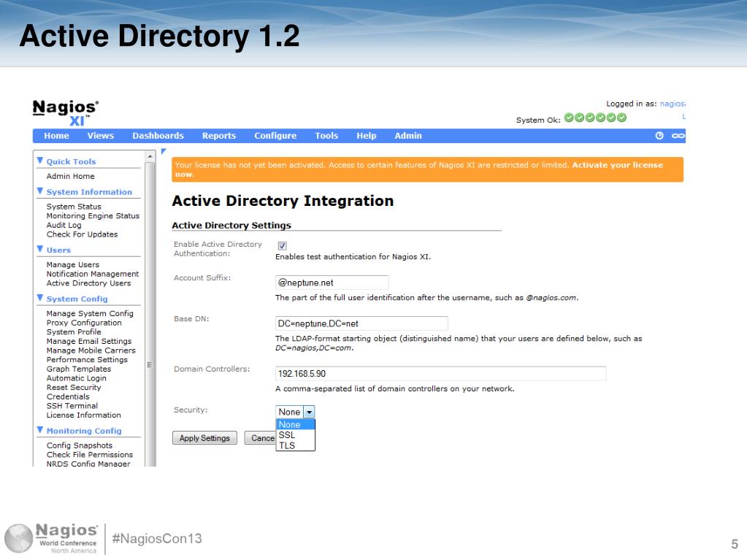This screenshot has height=560, width=747.
Task: Collapse the Quick Tools section
Action: (40, 161)
